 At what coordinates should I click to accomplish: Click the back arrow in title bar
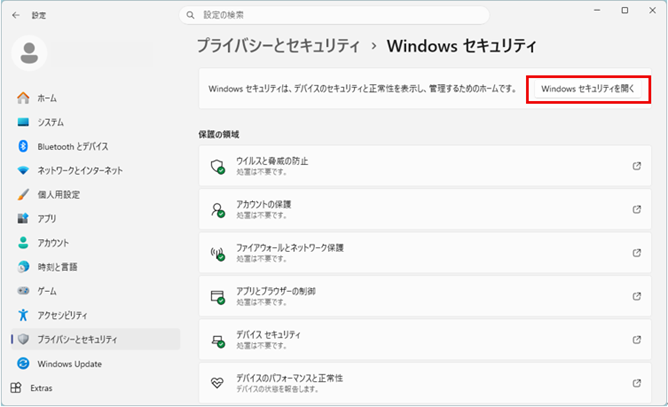click(15, 15)
